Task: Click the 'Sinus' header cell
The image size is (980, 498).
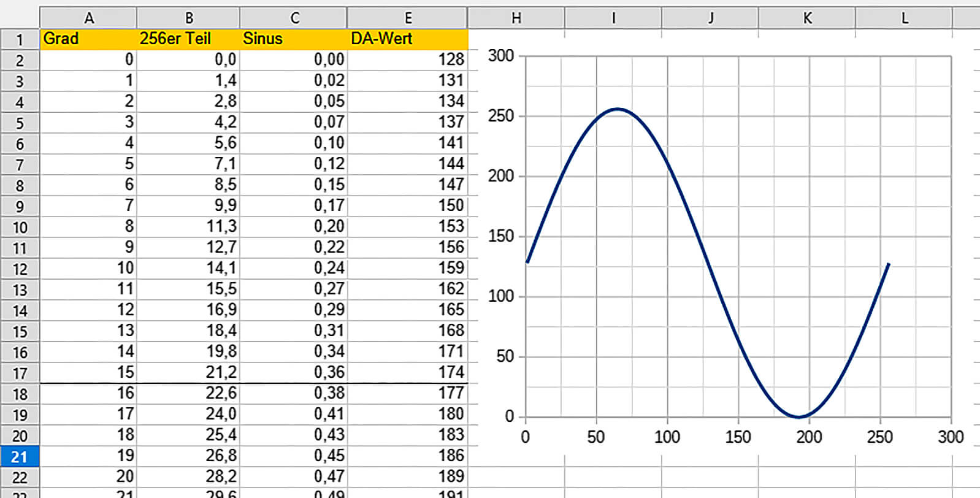Action: [294, 39]
